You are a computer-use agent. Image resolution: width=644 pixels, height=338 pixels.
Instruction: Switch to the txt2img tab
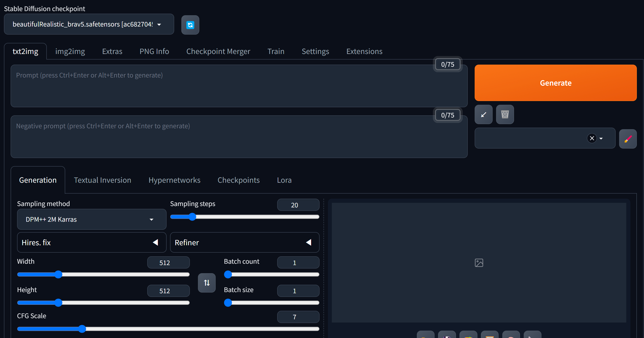click(25, 51)
